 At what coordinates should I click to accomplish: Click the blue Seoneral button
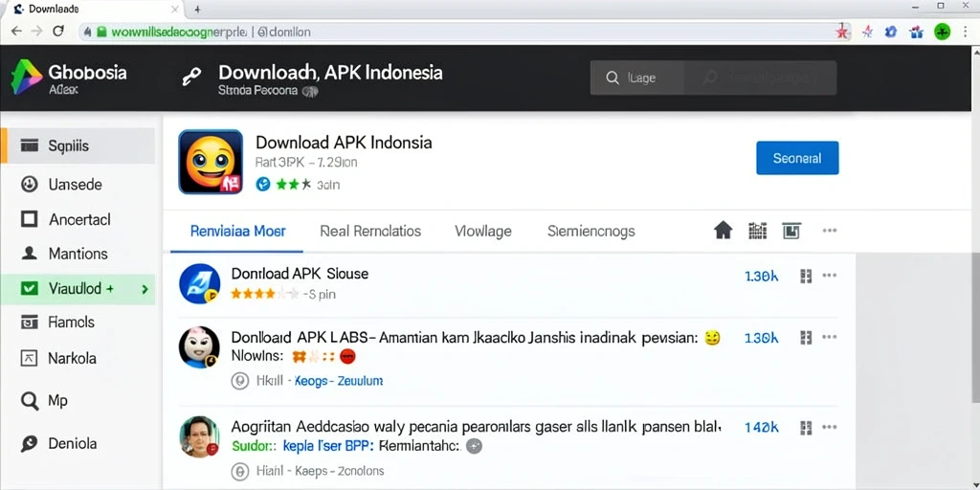797,158
